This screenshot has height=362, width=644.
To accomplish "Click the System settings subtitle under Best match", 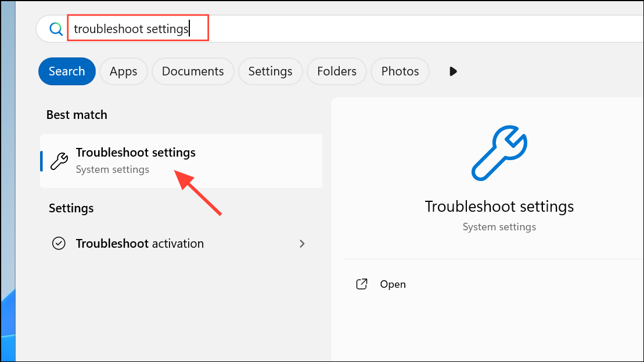I will 112,169.
